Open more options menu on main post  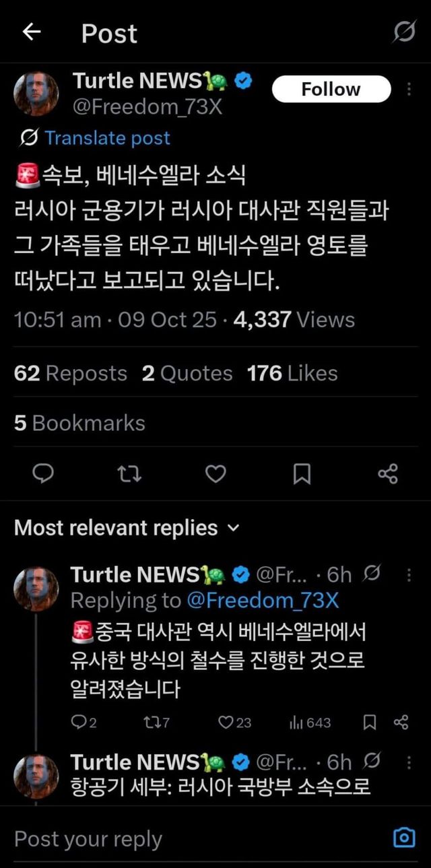(x=409, y=90)
